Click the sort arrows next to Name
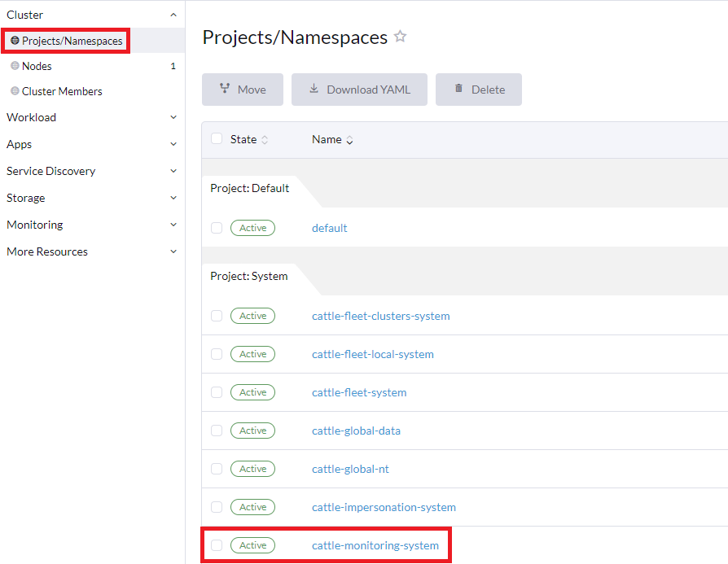 (349, 139)
